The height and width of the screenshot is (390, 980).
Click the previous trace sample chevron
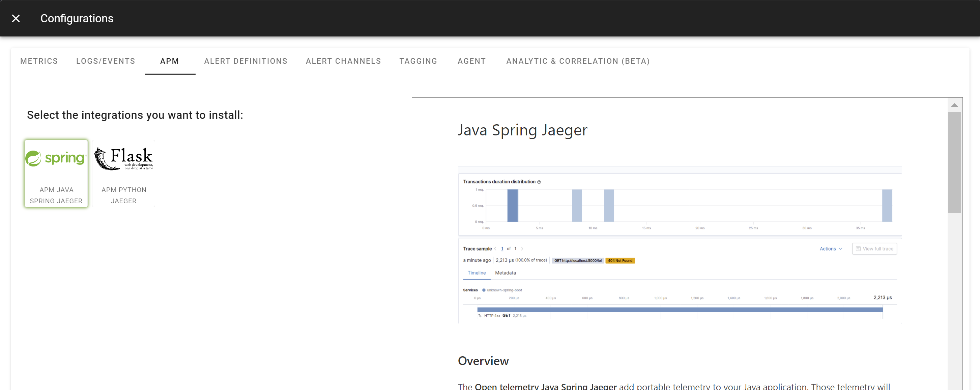click(x=495, y=249)
